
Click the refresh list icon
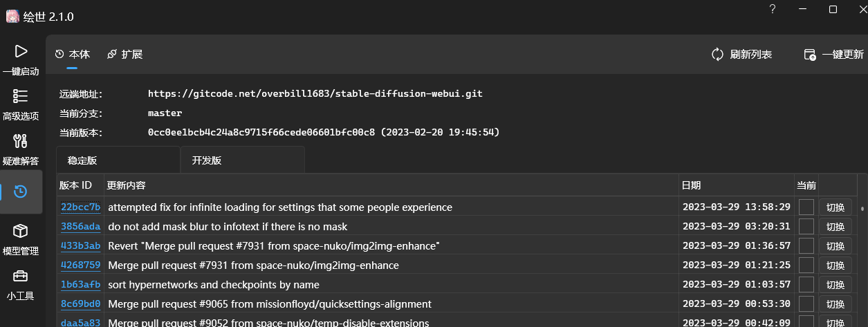(718, 54)
